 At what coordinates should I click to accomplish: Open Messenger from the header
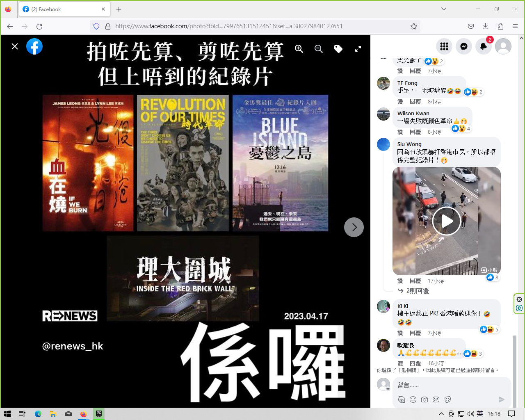pyautogui.click(x=464, y=46)
